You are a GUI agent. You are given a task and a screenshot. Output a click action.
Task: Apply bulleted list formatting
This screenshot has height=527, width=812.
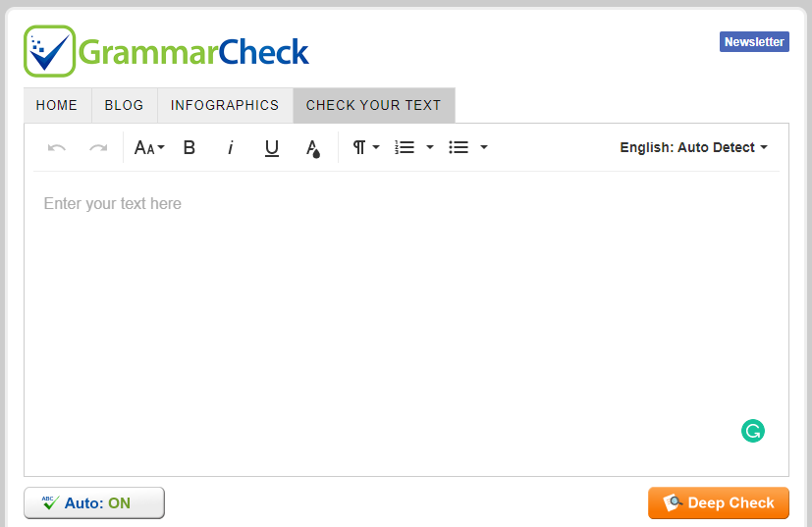tap(459, 147)
